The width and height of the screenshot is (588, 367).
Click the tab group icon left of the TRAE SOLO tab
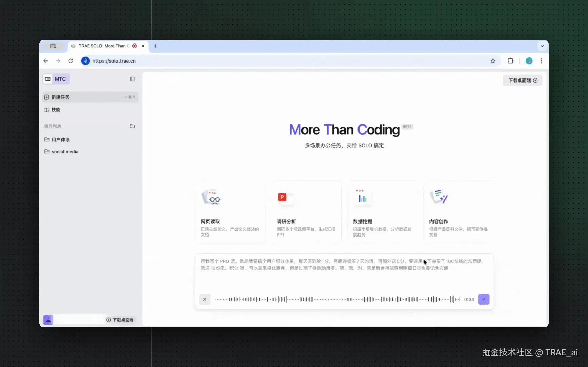[53, 46]
